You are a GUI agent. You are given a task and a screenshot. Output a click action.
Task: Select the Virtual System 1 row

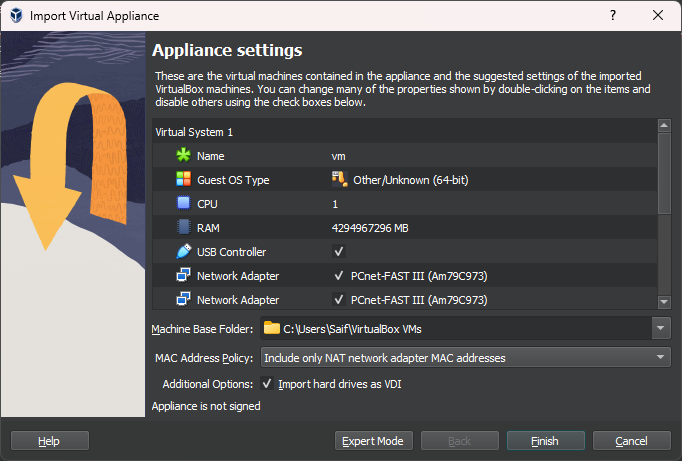(x=405, y=132)
